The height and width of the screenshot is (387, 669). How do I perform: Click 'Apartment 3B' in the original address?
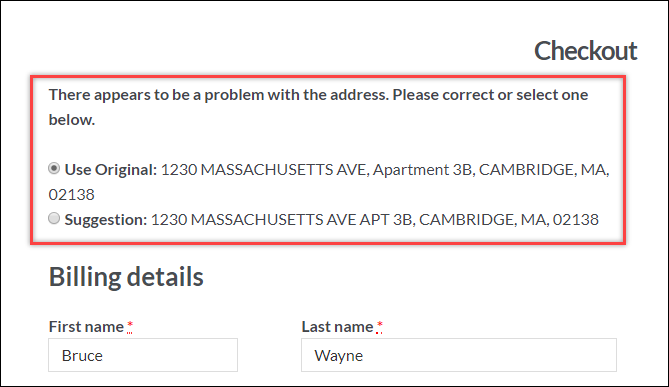click(x=422, y=170)
